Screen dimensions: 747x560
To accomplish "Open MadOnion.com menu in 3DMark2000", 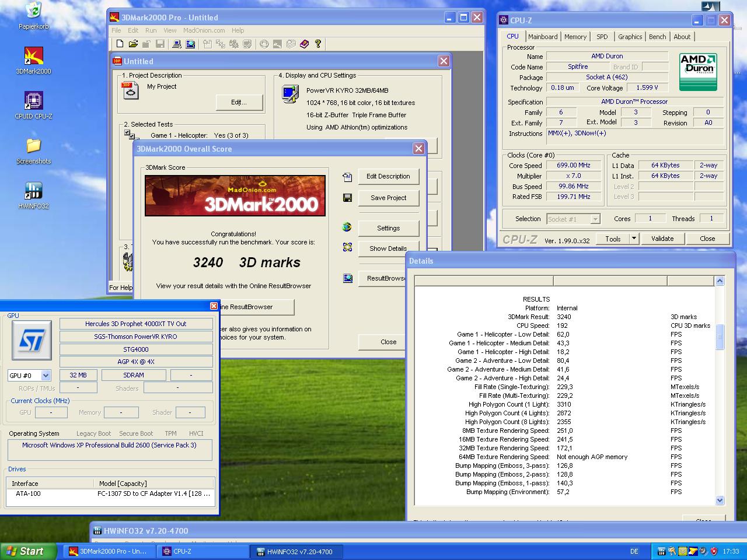I will click(x=204, y=30).
